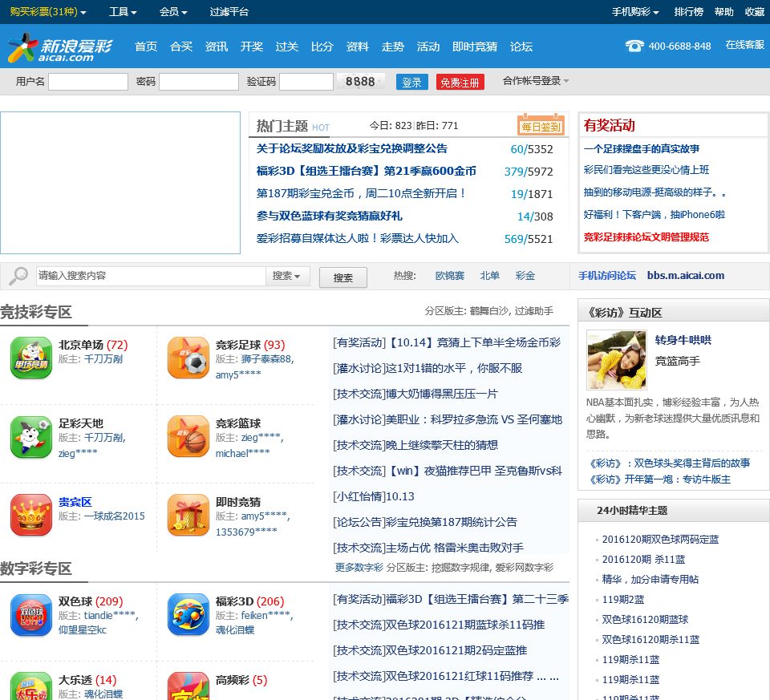Image resolution: width=770 pixels, height=700 pixels.
Task: Open 2016120期双色球两码定蓝 topic
Action: (660, 540)
